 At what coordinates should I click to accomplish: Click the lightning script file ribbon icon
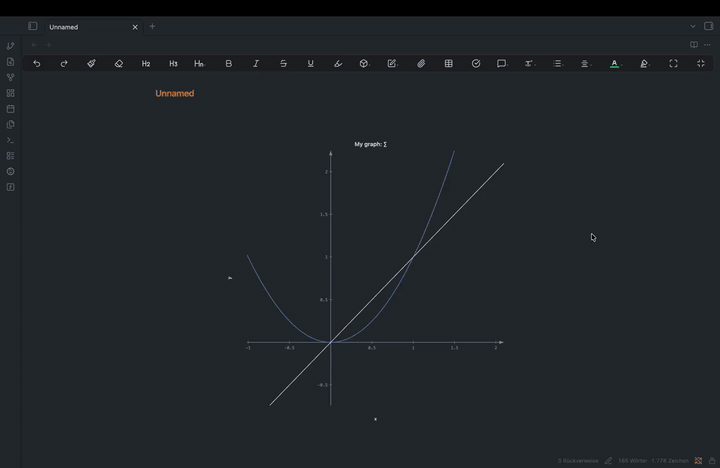point(11,187)
